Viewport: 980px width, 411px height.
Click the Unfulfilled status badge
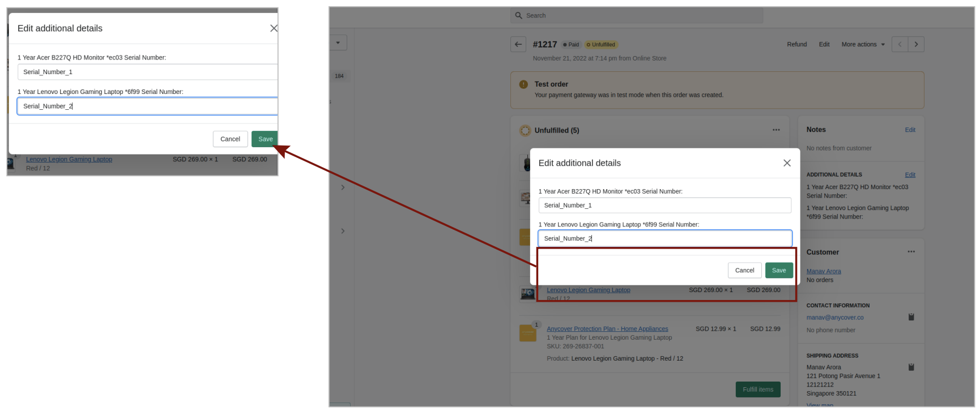(x=601, y=45)
